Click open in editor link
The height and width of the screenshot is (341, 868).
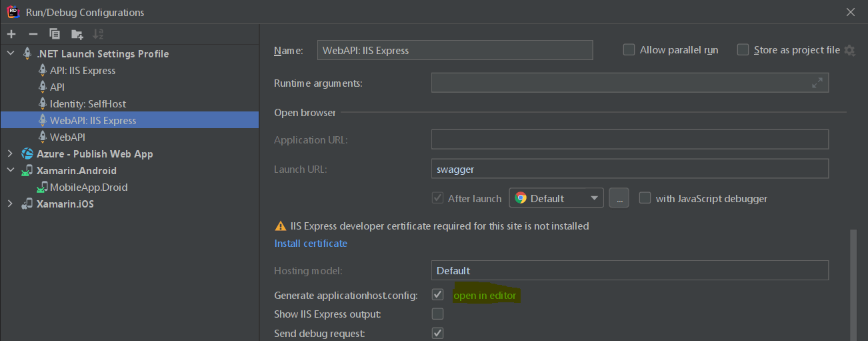[x=485, y=295]
